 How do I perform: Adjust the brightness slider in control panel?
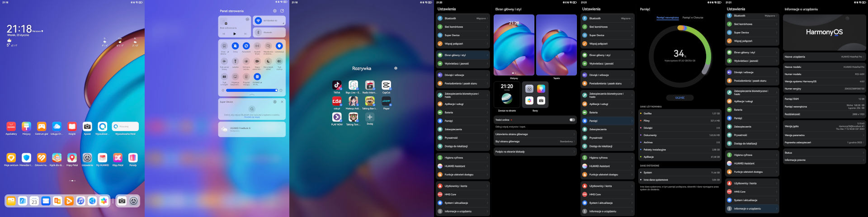click(252, 90)
